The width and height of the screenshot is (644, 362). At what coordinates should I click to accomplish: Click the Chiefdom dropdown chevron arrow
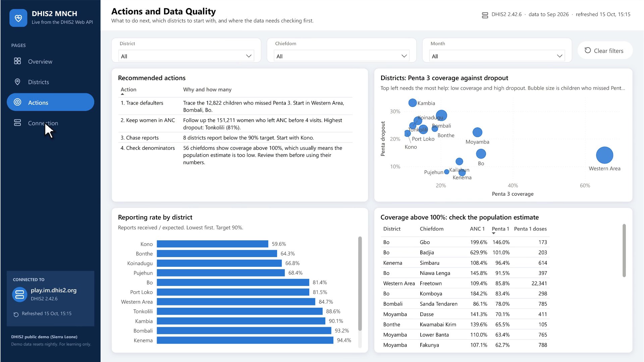pyautogui.click(x=404, y=56)
